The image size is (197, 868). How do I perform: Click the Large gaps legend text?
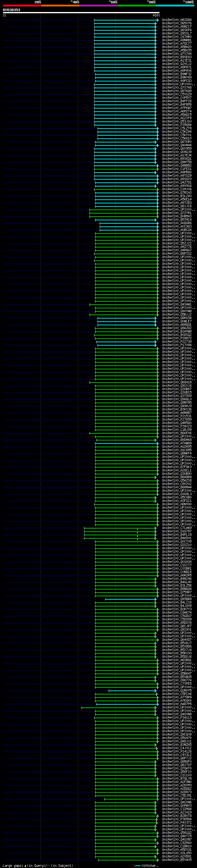click(38, 866)
